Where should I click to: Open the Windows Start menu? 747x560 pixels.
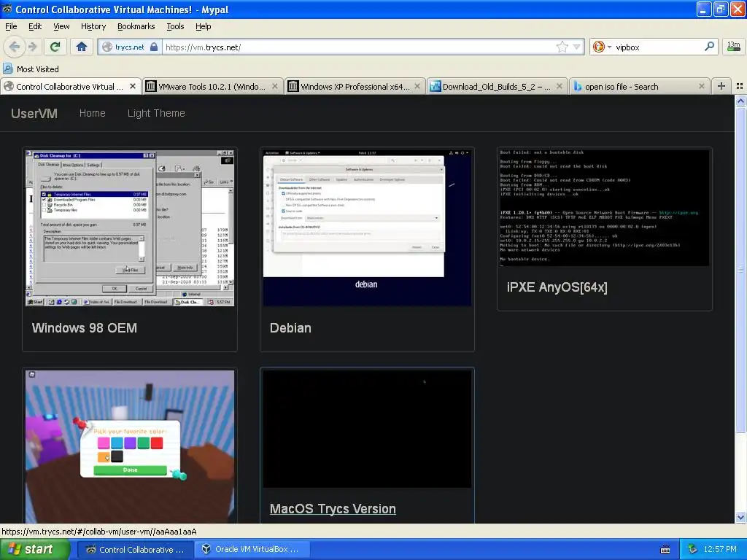point(35,550)
